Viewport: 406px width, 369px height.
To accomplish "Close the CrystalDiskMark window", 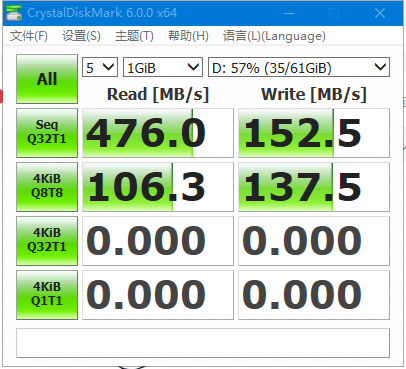I will [380, 13].
